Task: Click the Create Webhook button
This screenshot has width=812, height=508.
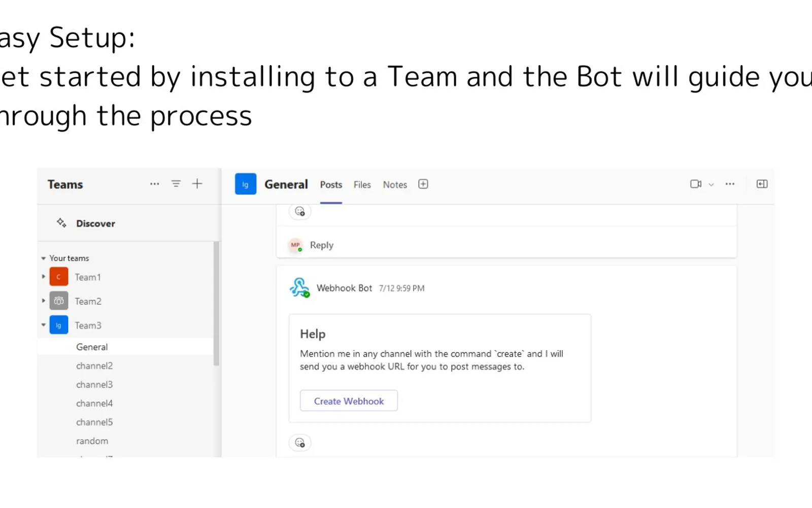Action: (x=349, y=401)
